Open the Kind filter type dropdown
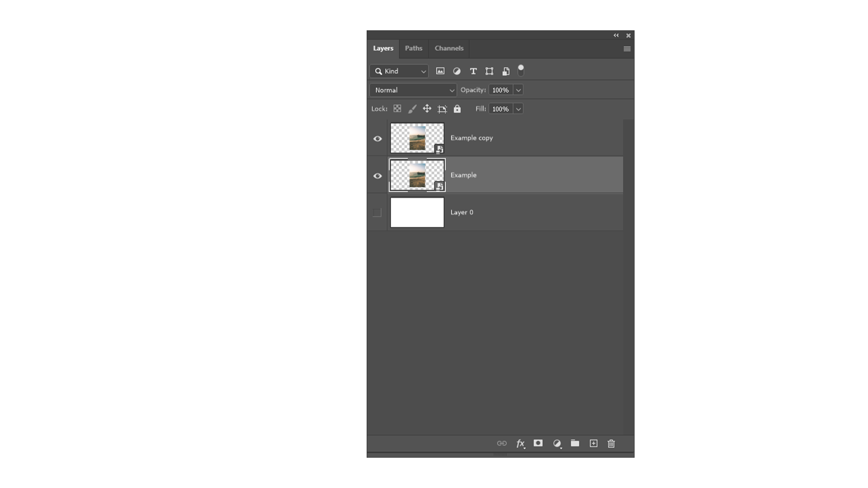 (399, 71)
